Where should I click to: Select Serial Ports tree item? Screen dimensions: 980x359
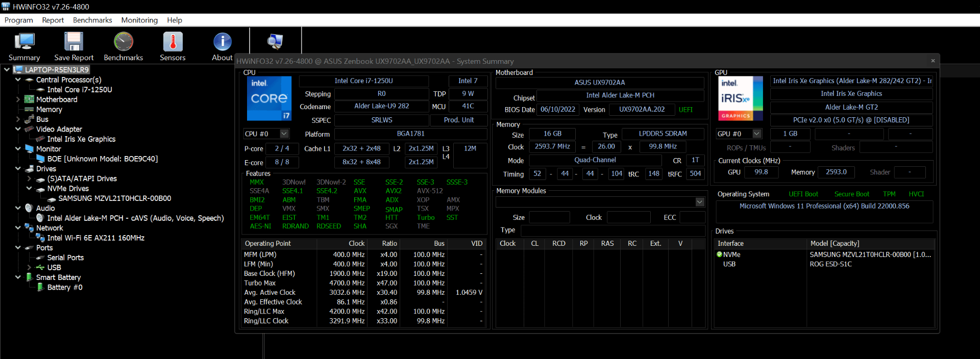pos(65,258)
